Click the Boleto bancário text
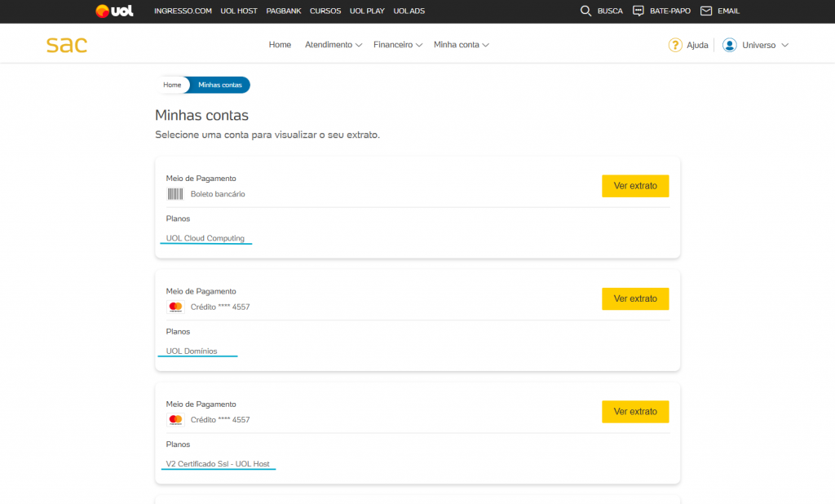This screenshot has width=835, height=504. (x=218, y=194)
